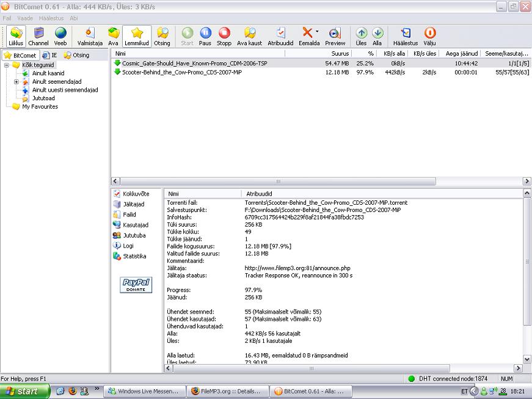Sort tasks by Seeme/kasutajad column
532x399 pixels.
point(506,54)
